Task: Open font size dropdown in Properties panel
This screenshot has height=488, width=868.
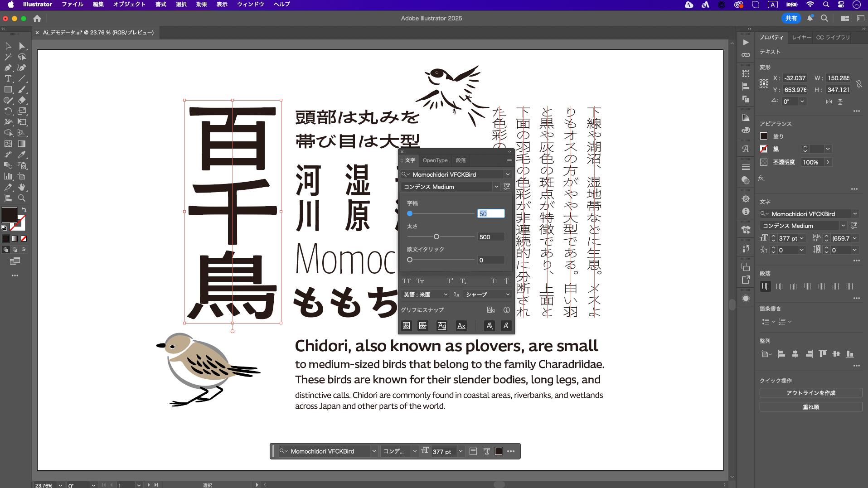Action: (801, 238)
